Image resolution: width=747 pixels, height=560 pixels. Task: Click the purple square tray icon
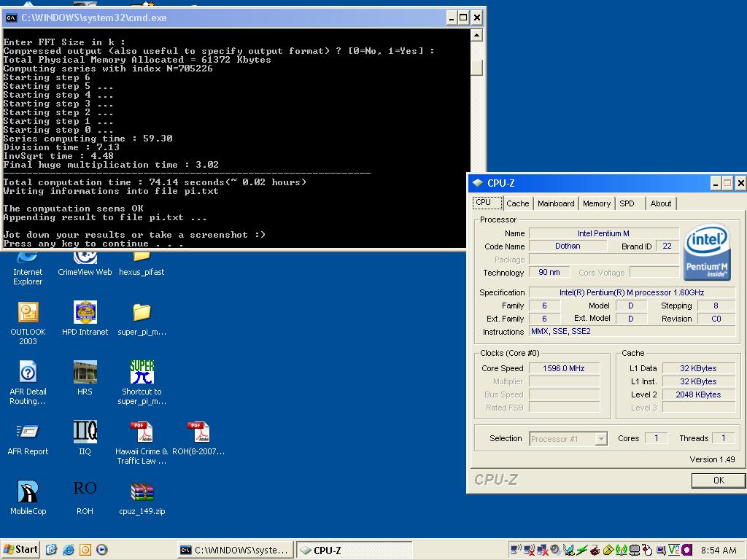(686, 550)
